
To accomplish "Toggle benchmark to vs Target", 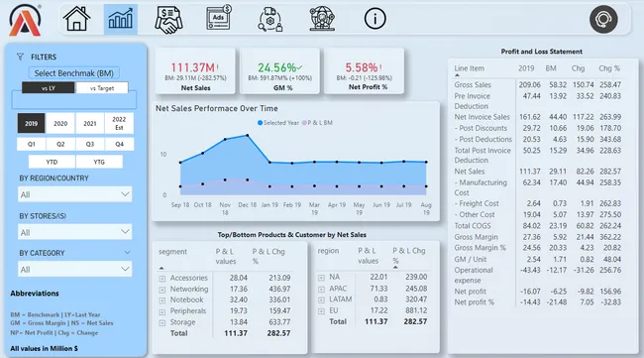I will point(102,88).
